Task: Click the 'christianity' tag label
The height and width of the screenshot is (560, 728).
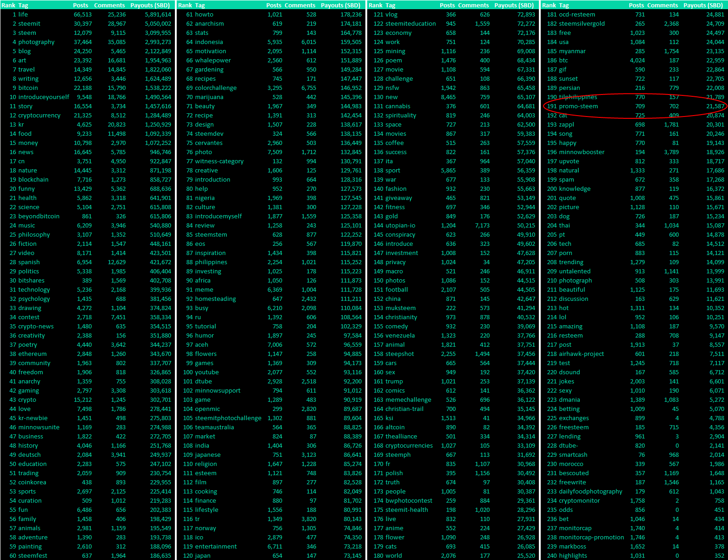Action: point(401,317)
